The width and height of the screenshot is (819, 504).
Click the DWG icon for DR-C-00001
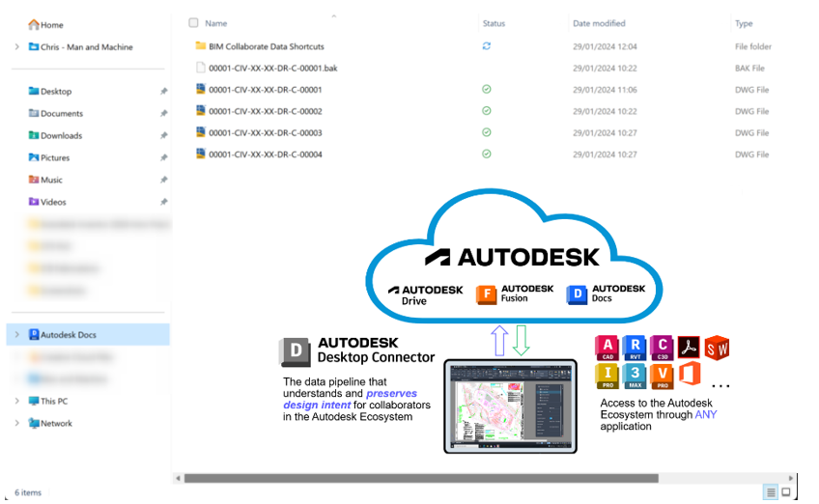click(201, 89)
